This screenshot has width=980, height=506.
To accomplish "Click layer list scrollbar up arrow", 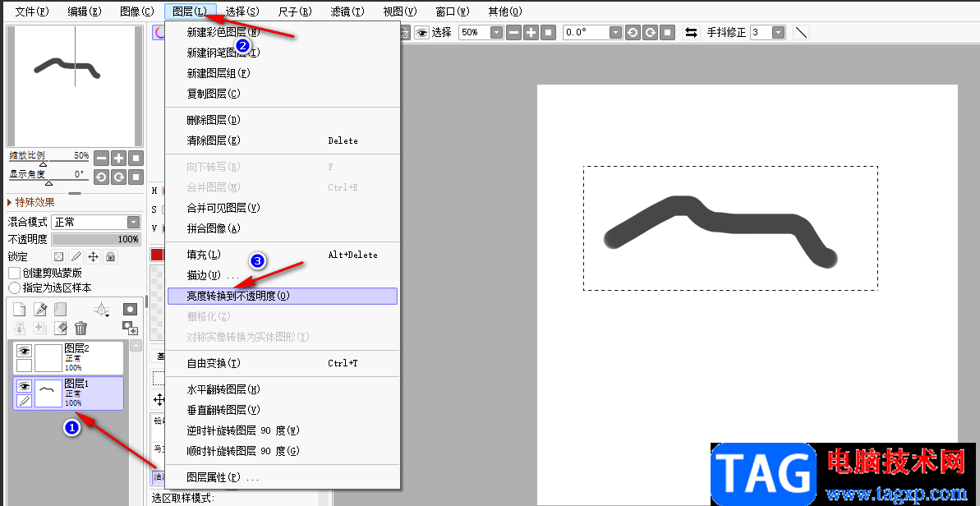I will click(136, 346).
